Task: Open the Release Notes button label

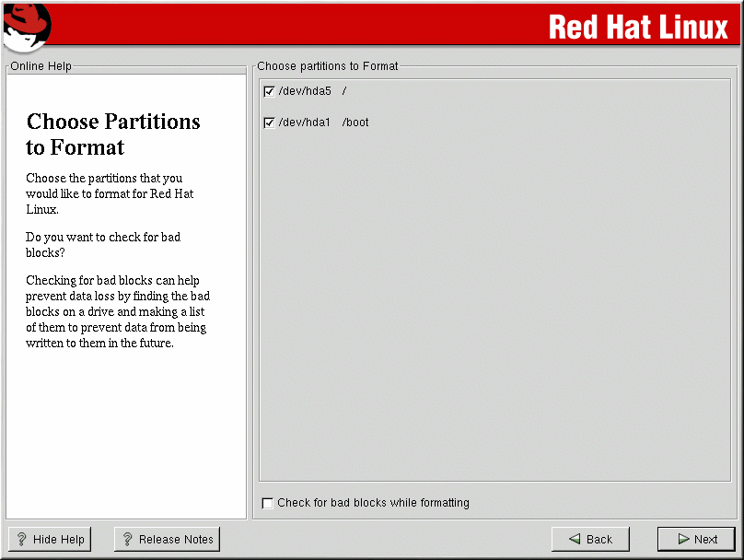Action: click(x=176, y=540)
